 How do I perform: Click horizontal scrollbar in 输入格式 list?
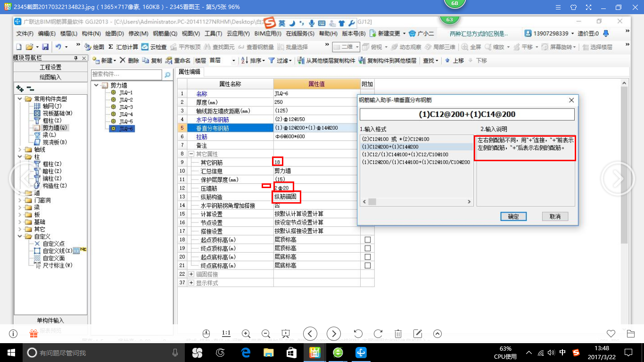pos(416,202)
